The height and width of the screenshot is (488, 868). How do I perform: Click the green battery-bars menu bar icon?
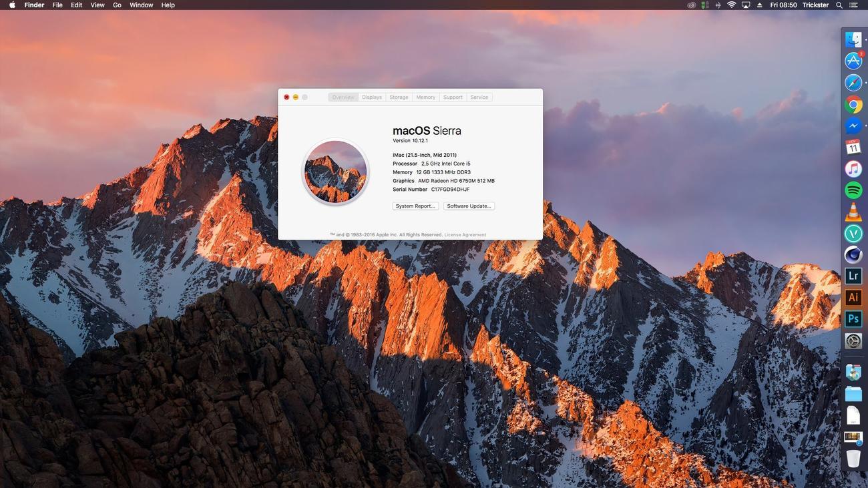(x=705, y=5)
